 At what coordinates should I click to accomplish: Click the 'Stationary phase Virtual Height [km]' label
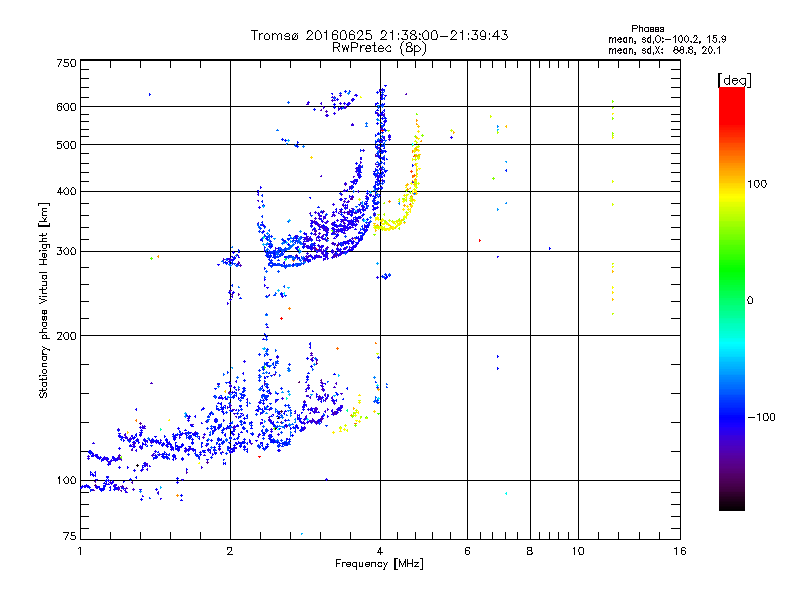coord(44,300)
